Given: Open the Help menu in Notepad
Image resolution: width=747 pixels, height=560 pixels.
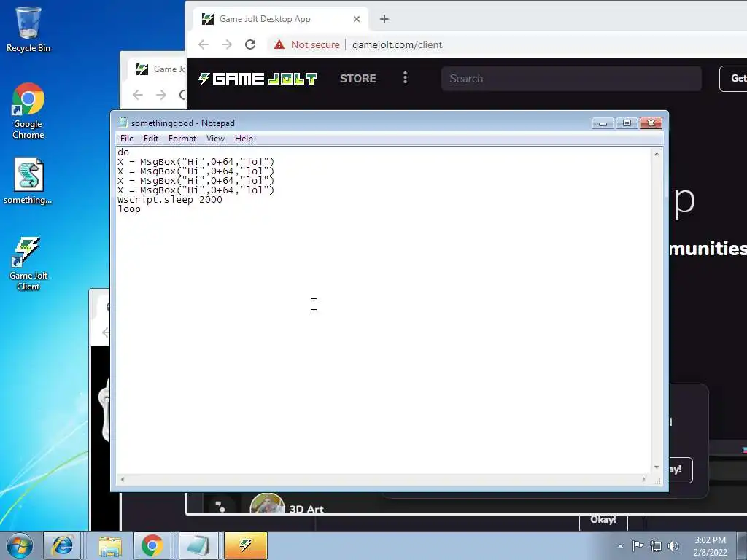Looking at the screenshot, I should [x=244, y=139].
